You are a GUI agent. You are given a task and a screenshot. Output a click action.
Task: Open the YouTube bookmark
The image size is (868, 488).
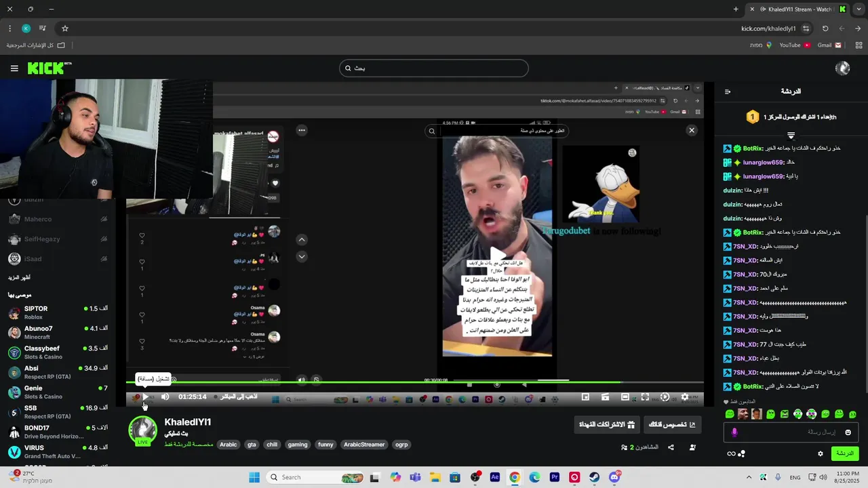tap(795, 45)
